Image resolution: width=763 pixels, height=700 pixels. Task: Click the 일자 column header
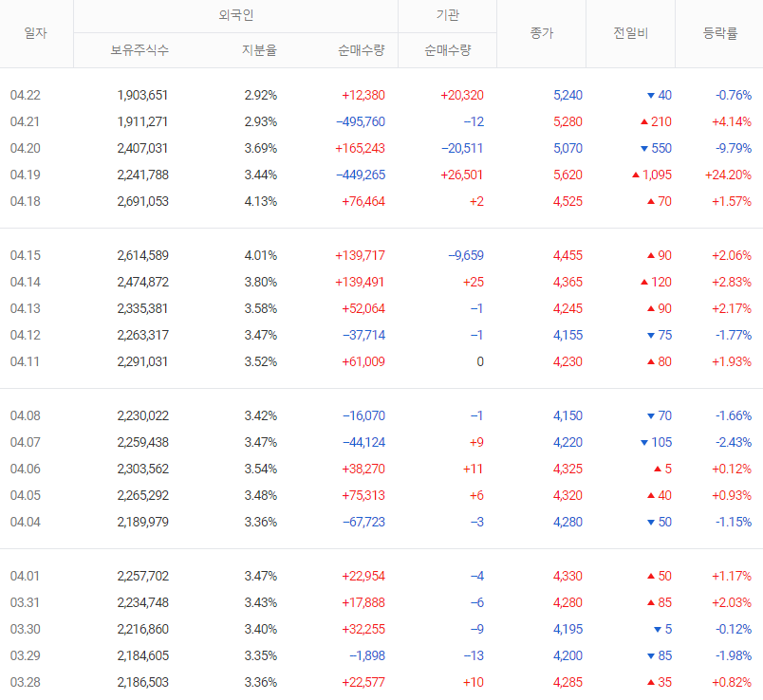pyautogui.click(x=35, y=33)
